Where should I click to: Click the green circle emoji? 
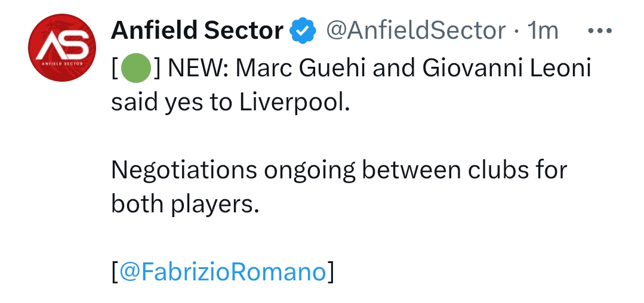pyautogui.click(x=135, y=69)
